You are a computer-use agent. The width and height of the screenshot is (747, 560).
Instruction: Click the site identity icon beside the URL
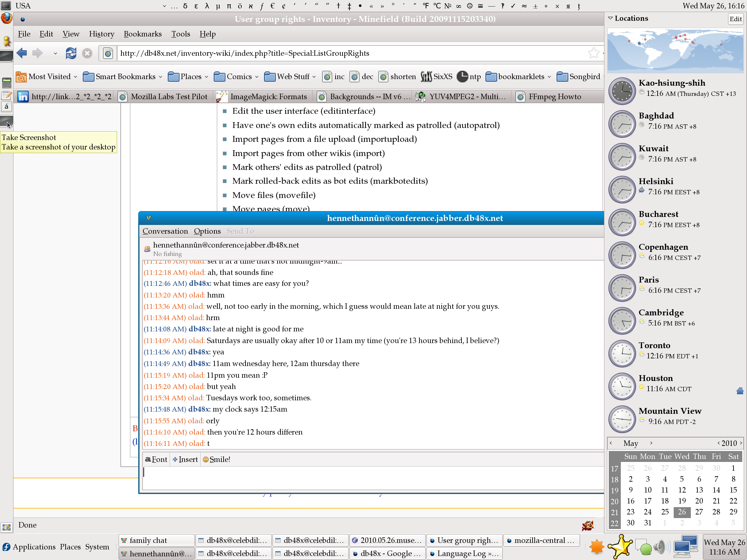[x=108, y=54]
